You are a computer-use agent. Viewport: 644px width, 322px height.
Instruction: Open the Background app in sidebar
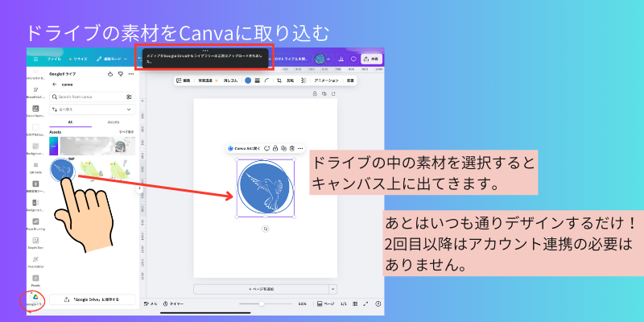[x=35, y=149]
